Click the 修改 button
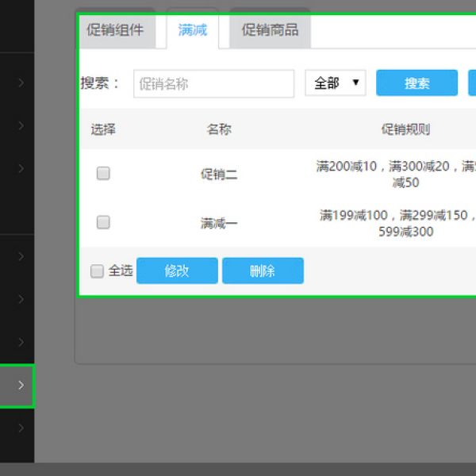Screen dimensions: 476x476 (177, 271)
